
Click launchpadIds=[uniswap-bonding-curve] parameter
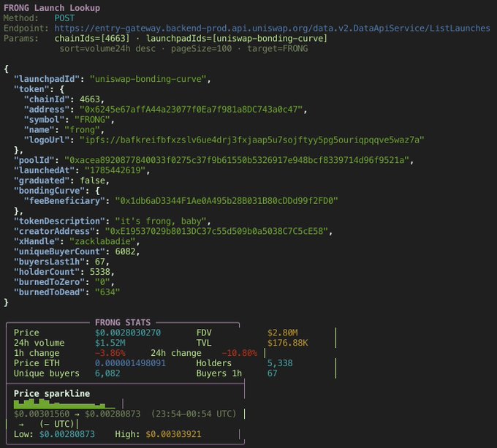pos(237,38)
